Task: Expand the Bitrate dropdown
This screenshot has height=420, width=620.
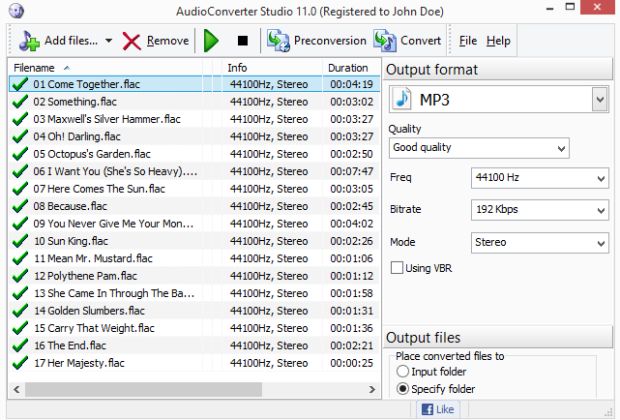Action: (x=539, y=211)
